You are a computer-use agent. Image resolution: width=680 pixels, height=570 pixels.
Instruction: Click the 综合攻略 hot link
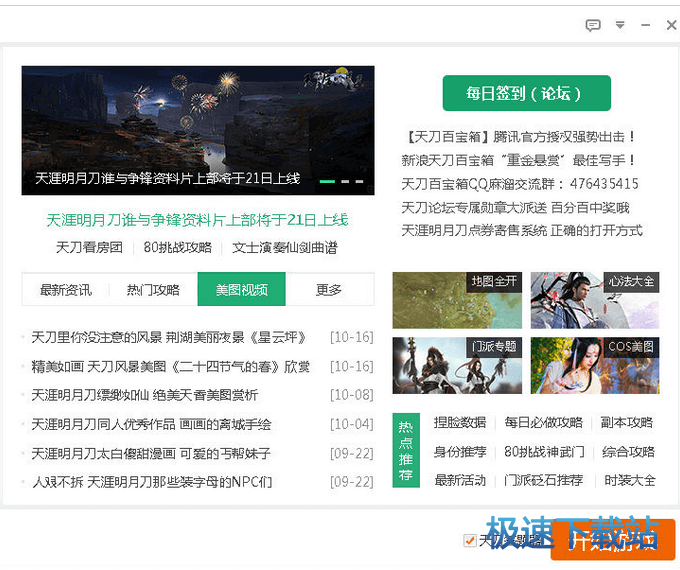[628, 452]
